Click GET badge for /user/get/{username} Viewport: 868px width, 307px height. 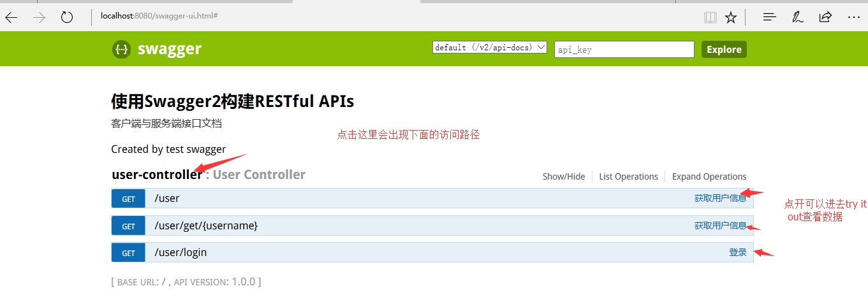128,225
